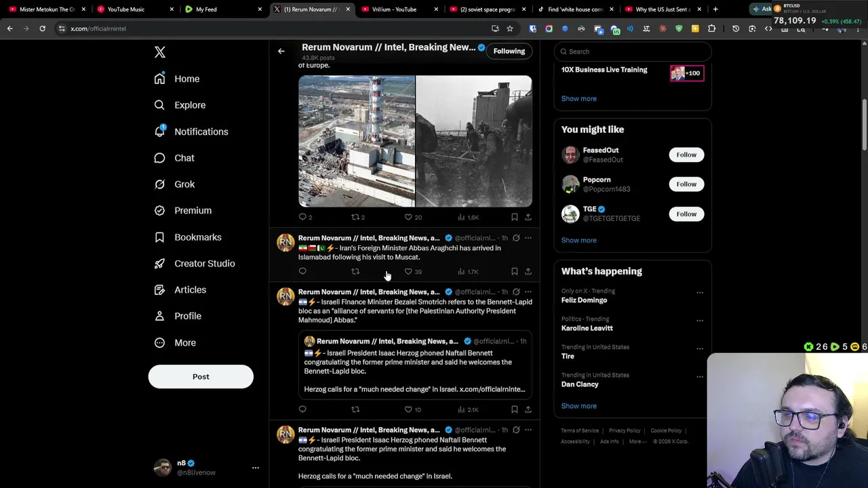Open more options on the bottom Herzog post

(x=528, y=430)
